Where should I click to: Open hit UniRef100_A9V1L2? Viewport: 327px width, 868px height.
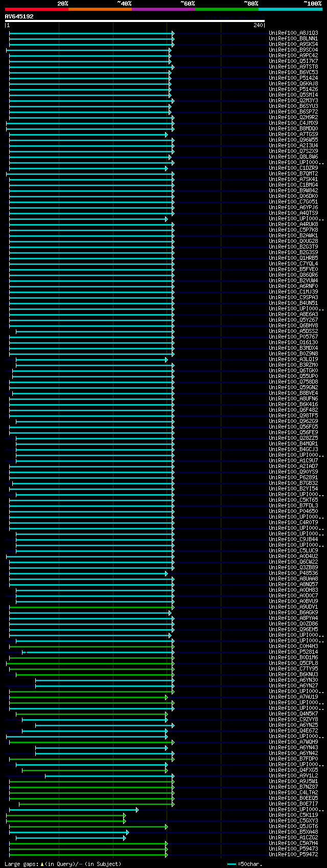pyautogui.click(x=293, y=776)
